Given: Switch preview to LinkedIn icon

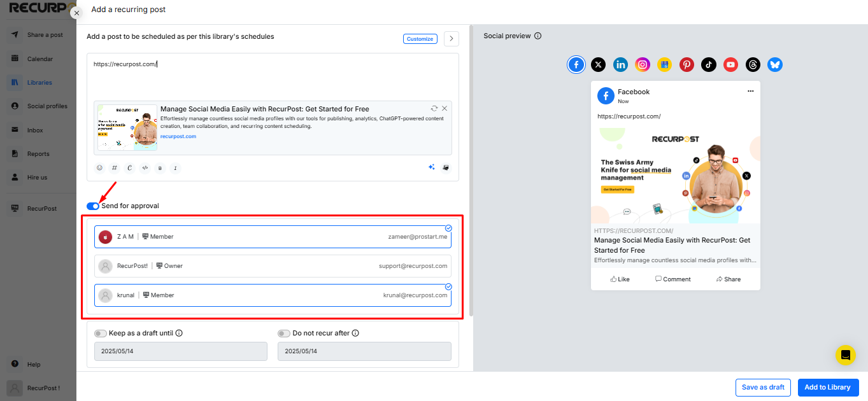Looking at the screenshot, I should (x=620, y=64).
